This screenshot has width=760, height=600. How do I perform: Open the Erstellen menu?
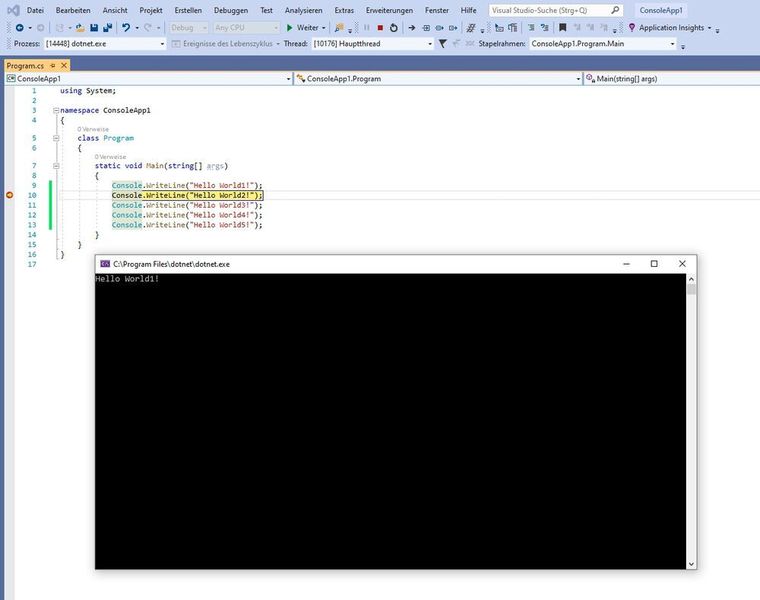click(188, 10)
